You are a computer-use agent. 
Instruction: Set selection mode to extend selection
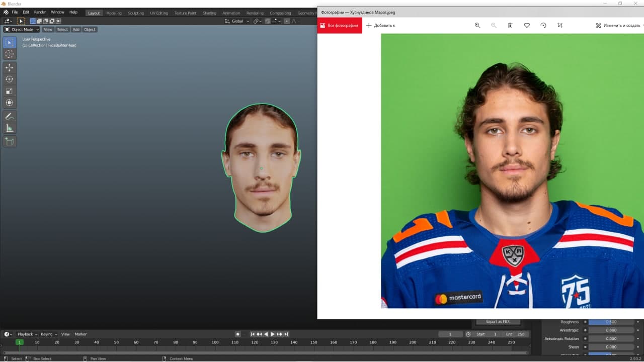39,21
